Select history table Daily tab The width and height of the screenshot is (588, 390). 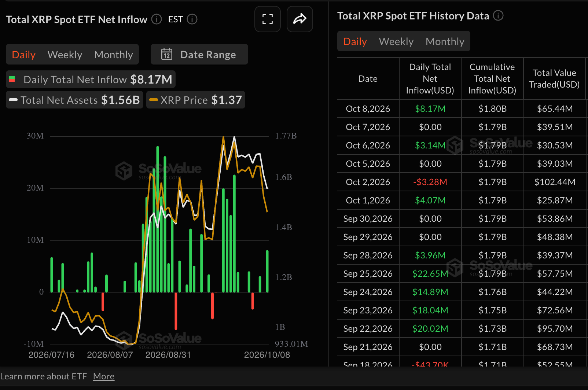[355, 41]
